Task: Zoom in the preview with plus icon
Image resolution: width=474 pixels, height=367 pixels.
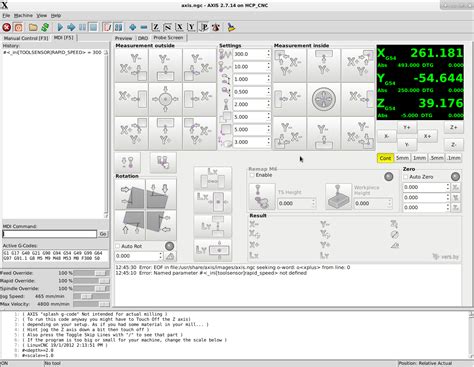Action: click(x=133, y=27)
